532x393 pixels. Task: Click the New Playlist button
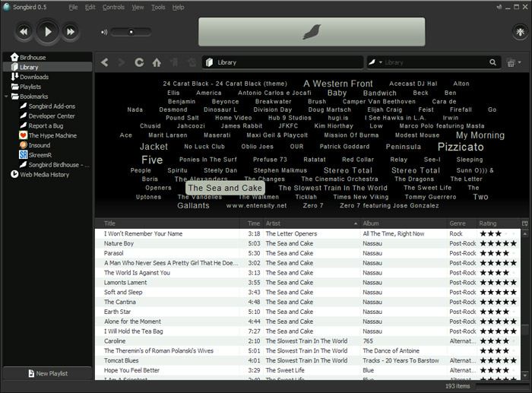(48, 373)
